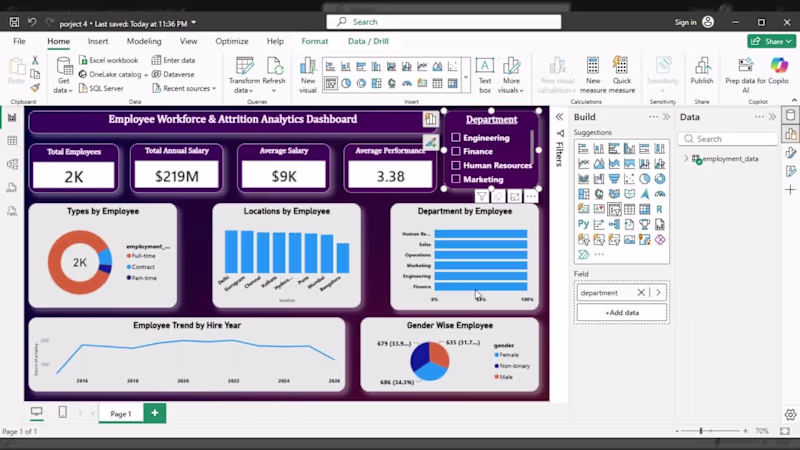Click fit to page icon
The image size is (800, 450).
[785, 431]
